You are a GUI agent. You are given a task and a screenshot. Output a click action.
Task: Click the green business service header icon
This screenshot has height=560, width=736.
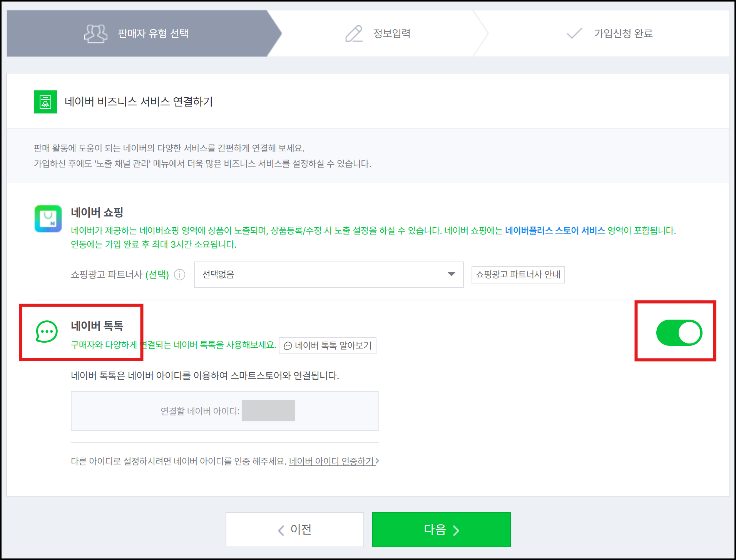click(x=45, y=102)
